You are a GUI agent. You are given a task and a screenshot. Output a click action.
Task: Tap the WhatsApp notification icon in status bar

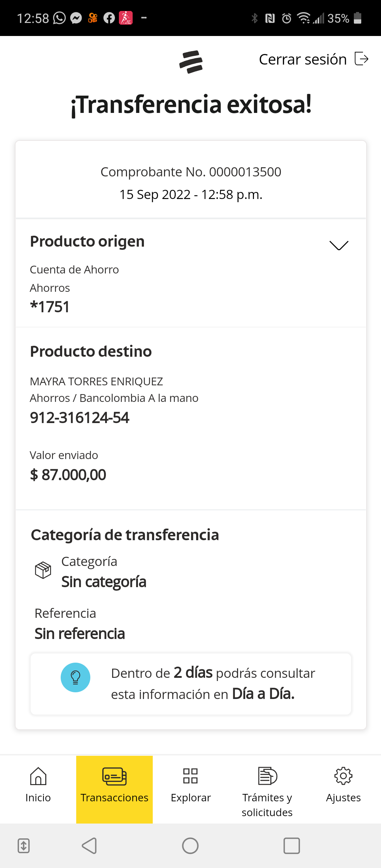(x=59, y=18)
